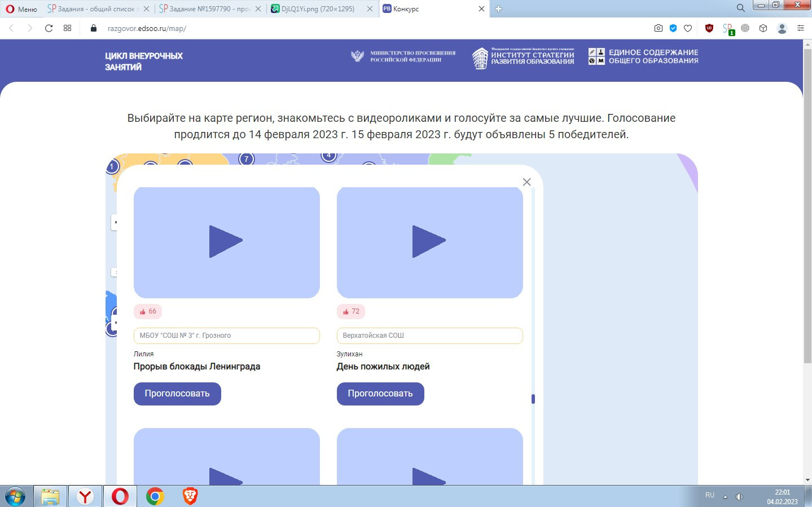Click the ЦИКЛ ВНЕУРОЧНЫХ ЗАНЯТИЙ logo
Viewport: 812px width, 507px height.
(x=144, y=61)
